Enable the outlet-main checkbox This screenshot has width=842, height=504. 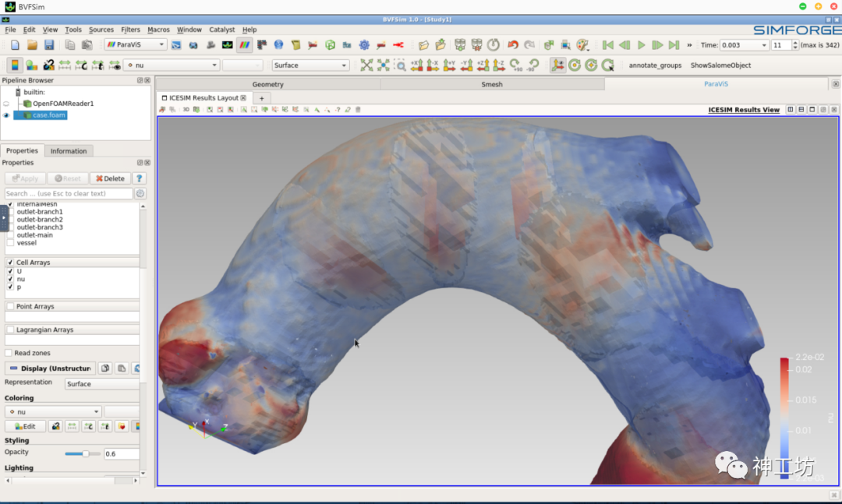[x=10, y=235]
